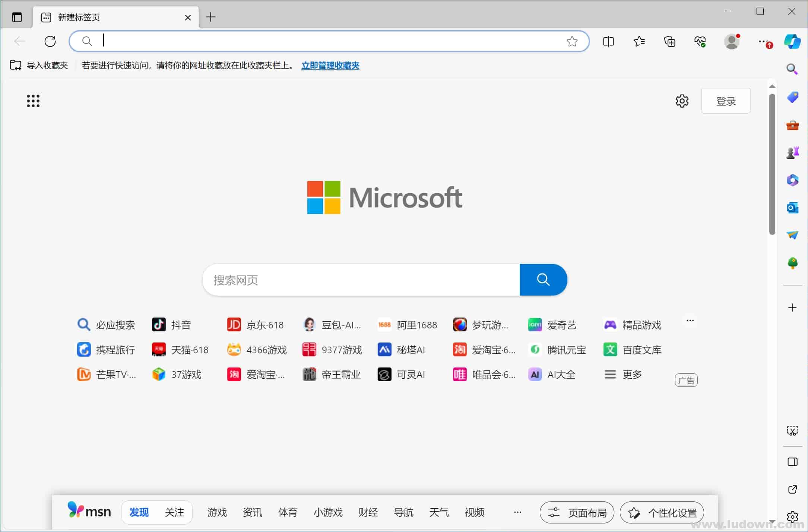Open 百度文库 quick link
The image size is (808, 532).
633,350
